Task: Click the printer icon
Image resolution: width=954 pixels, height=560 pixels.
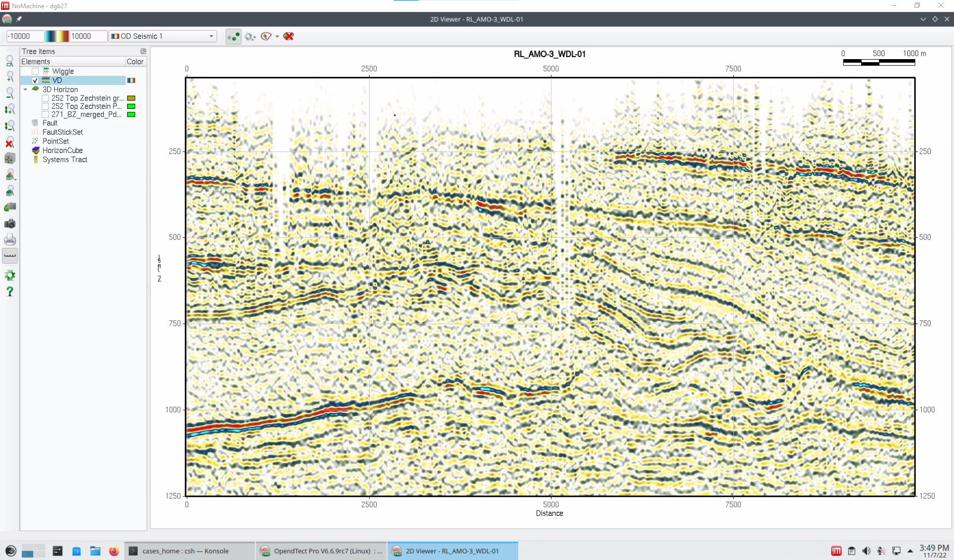Action: (9, 240)
